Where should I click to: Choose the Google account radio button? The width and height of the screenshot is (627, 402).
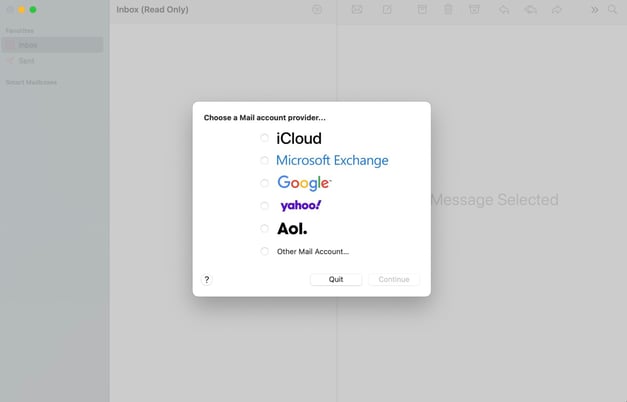click(264, 183)
